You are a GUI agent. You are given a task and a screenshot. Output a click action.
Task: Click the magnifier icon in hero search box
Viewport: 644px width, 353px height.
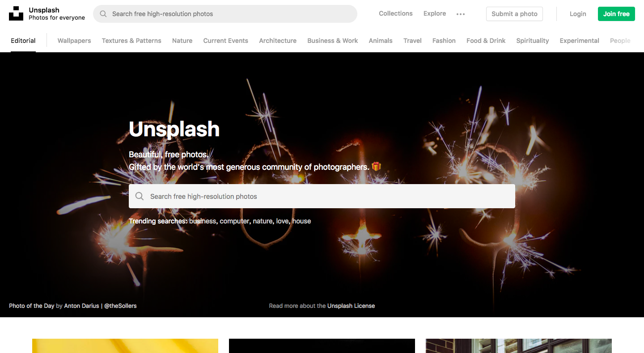140,196
